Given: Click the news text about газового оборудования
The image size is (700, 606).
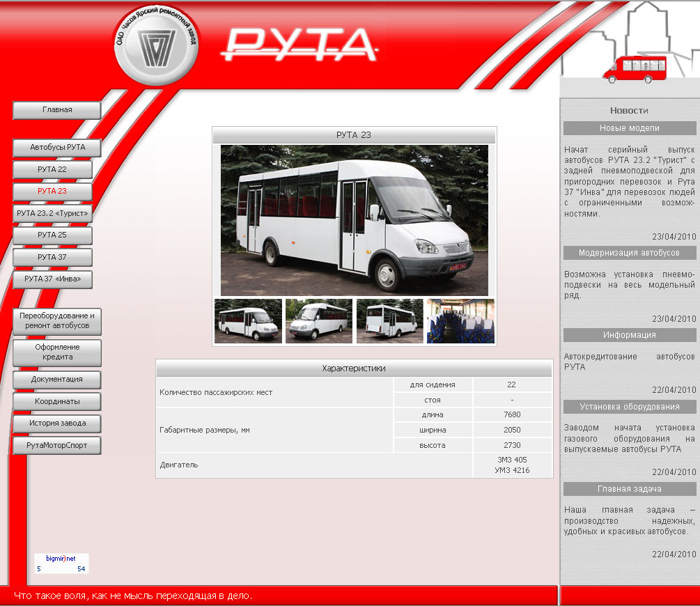Looking at the screenshot, I should point(630,439).
